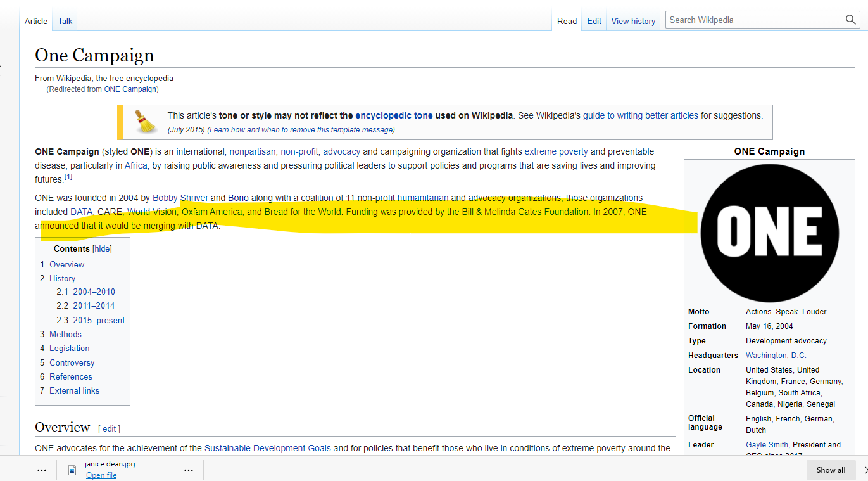Follow the 'Africa' link

135,165
